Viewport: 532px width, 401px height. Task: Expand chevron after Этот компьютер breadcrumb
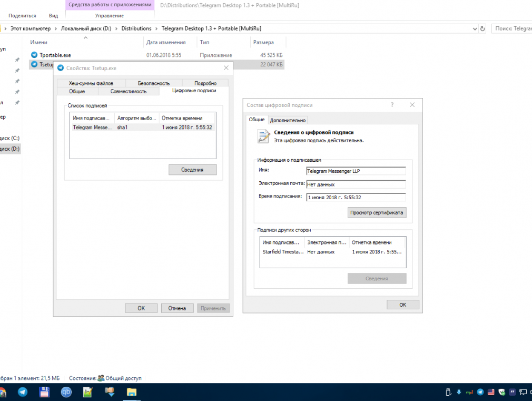[x=56, y=28]
